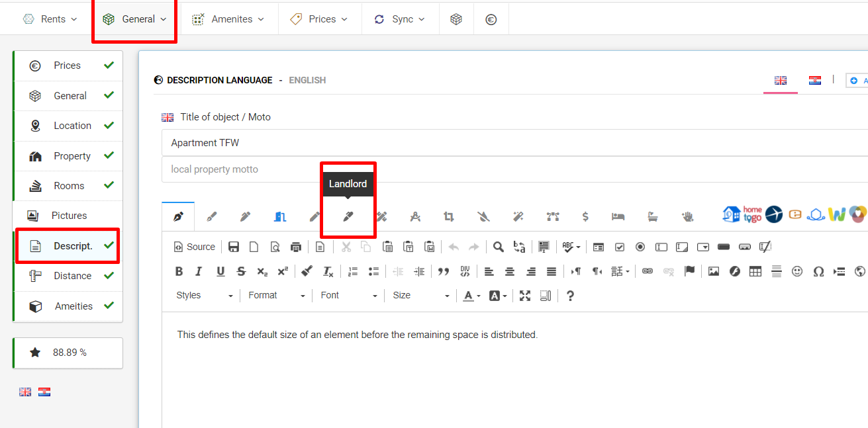Viewport: 868px width, 428px height.
Task: Expand the Sync menu
Action: click(x=401, y=19)
